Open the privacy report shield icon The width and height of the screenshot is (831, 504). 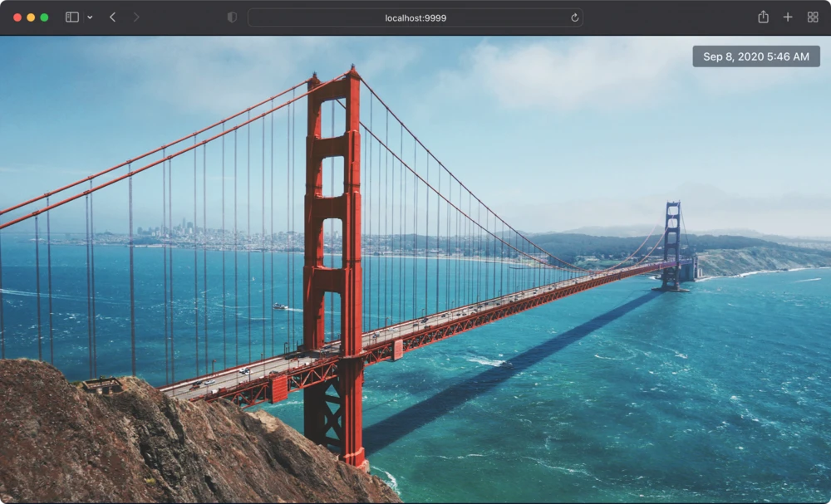(x=232, y=17)
